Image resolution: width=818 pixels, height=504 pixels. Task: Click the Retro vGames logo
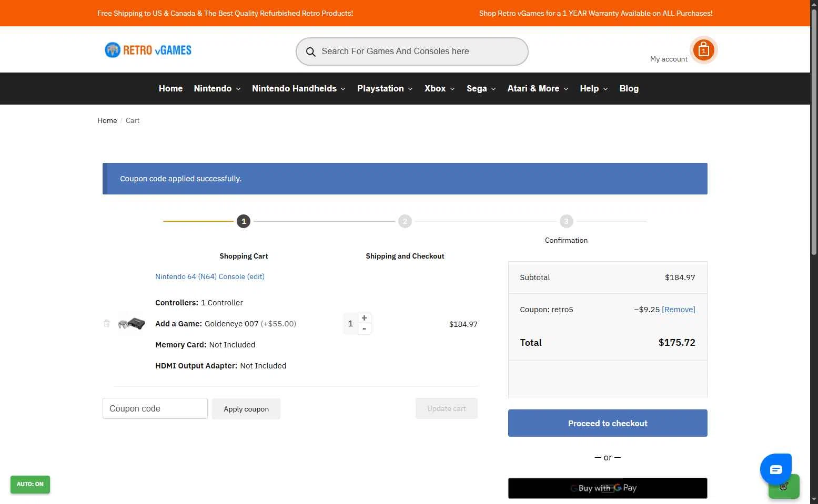[148, 50]
